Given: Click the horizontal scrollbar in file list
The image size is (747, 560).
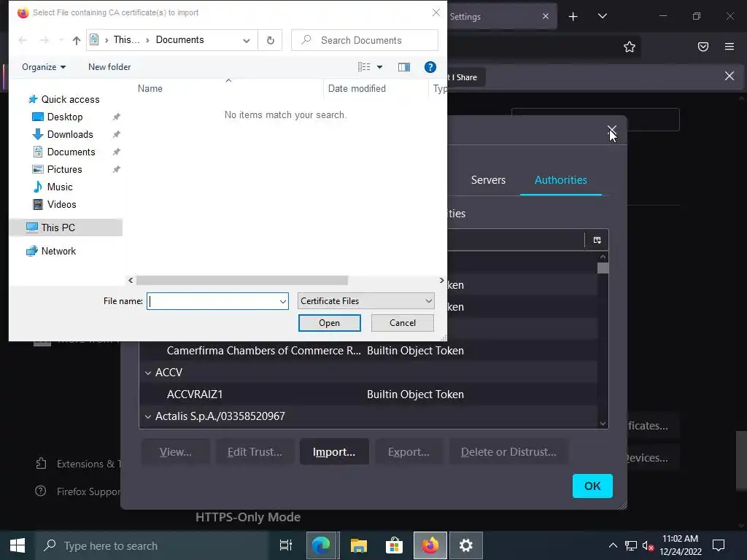Looking at the screenshot, I should 242,281.
